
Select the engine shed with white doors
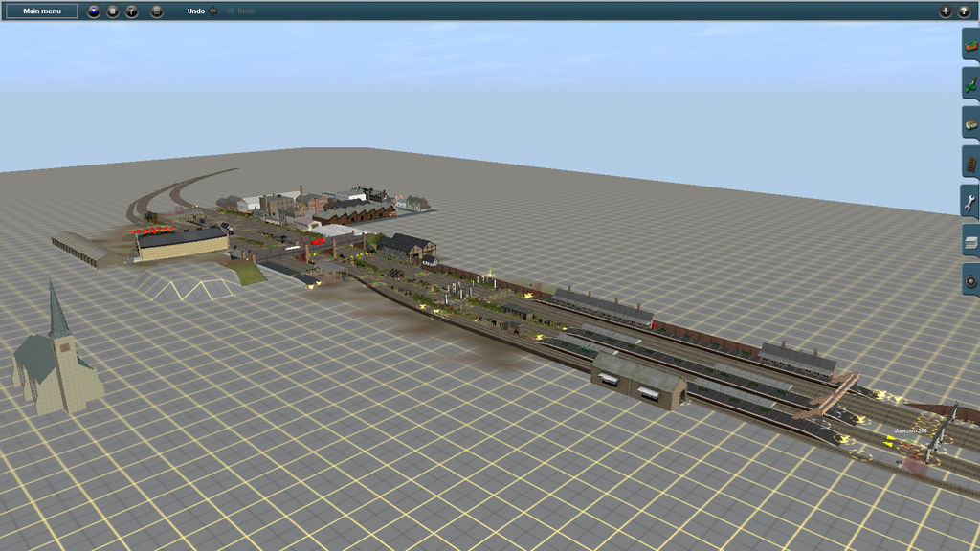[637, 381]
